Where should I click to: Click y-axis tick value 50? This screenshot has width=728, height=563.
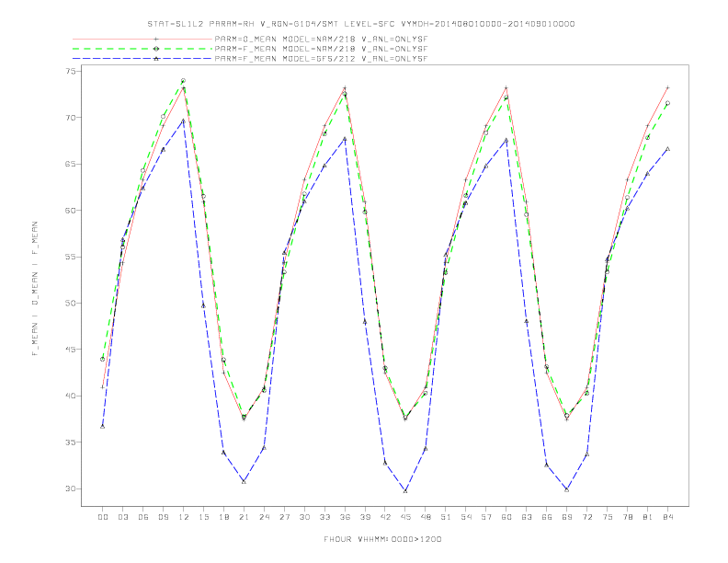pyautogui.click(x=71, y=304)
